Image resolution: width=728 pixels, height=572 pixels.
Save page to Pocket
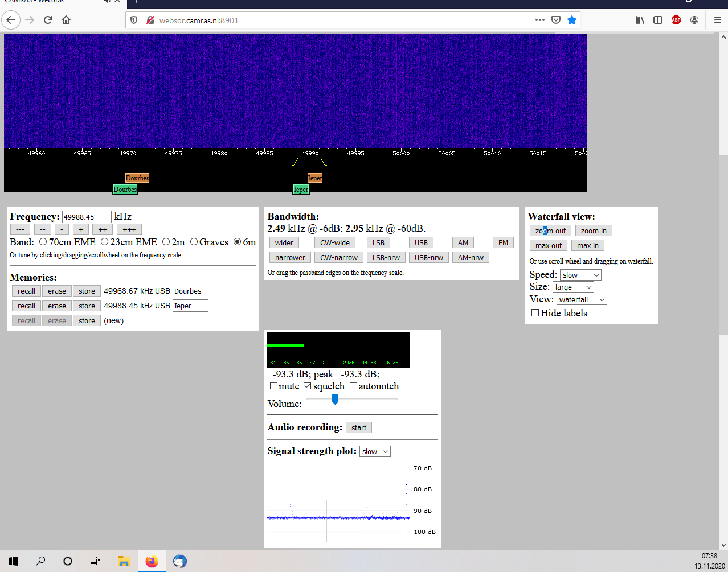556,20
